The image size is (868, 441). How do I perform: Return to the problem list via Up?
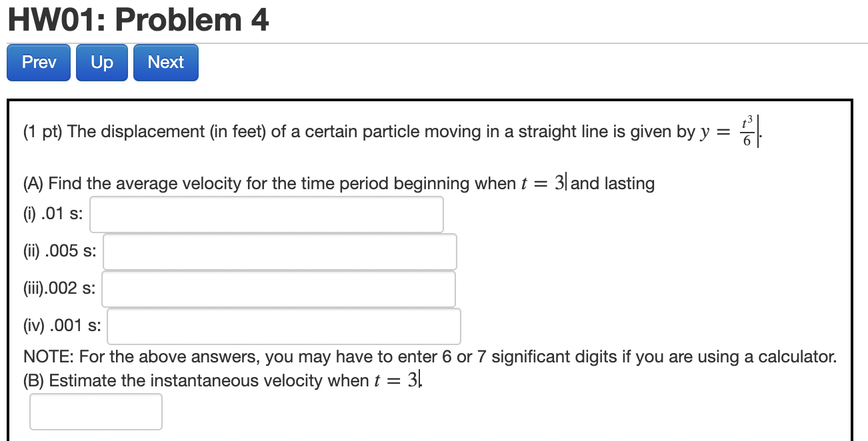click(101, 62)
